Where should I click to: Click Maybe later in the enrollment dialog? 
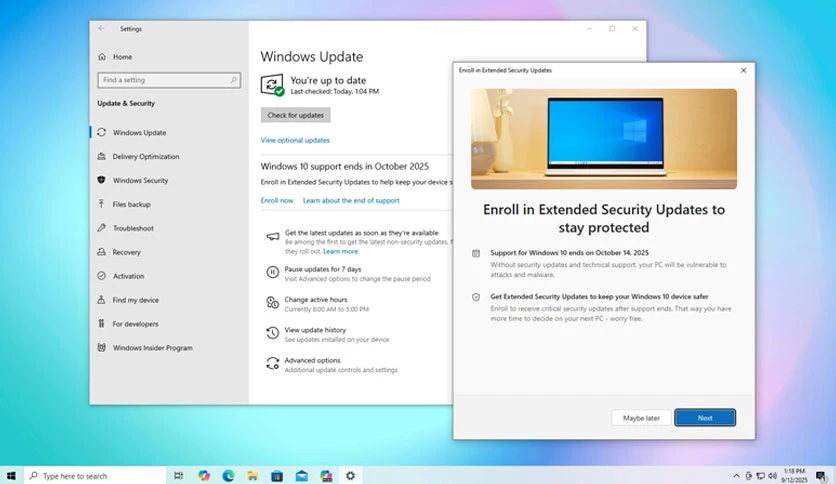tap(641, 418)
